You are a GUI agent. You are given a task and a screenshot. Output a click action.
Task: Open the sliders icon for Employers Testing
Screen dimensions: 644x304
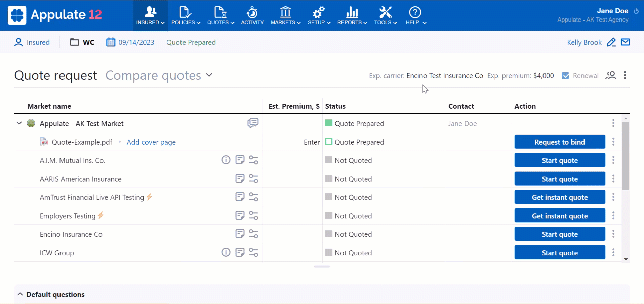point(253,216)
